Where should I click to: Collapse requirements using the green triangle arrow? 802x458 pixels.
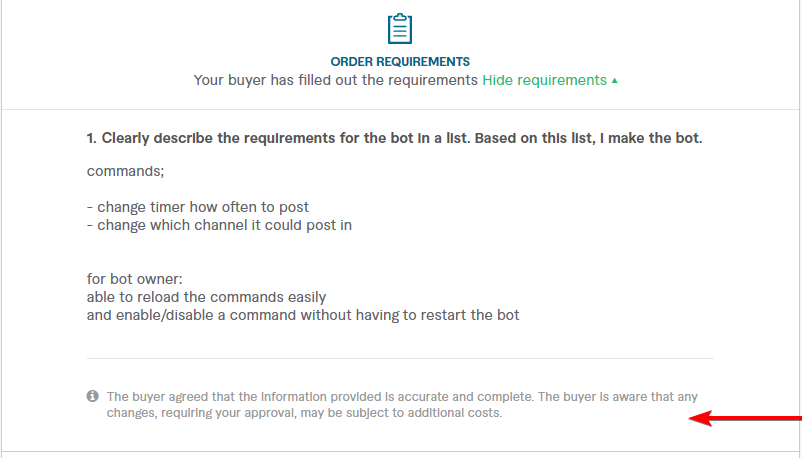614,81
